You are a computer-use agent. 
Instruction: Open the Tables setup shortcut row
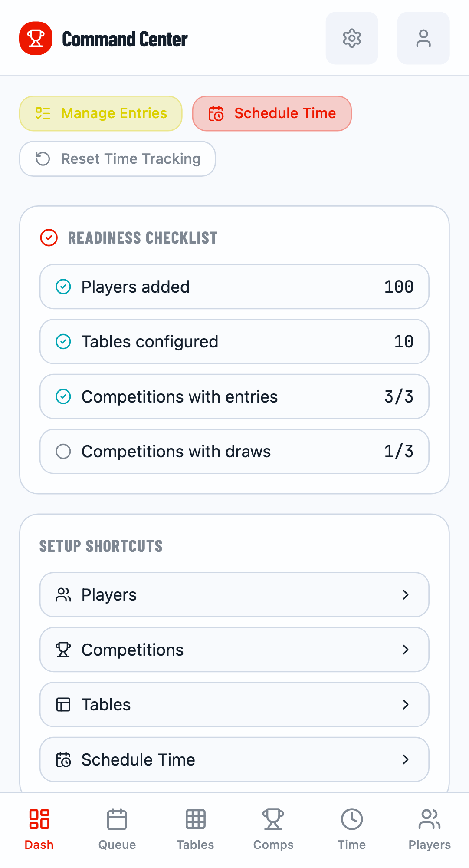(234, 705)
